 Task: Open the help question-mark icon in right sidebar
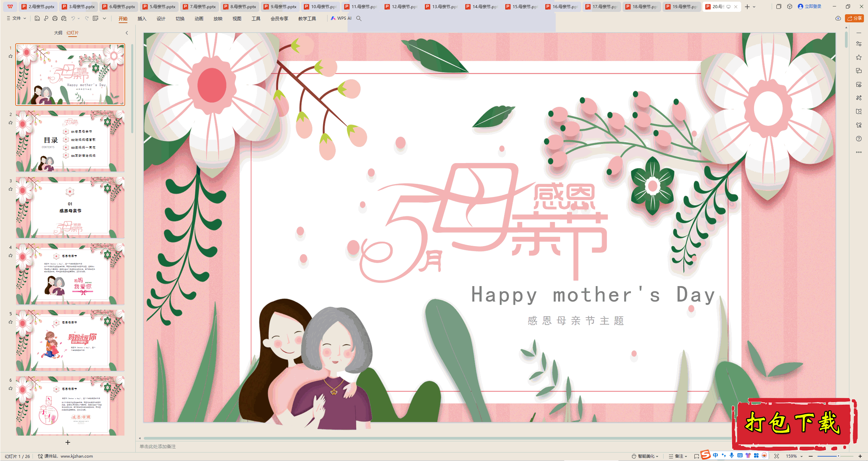(859, 139)
